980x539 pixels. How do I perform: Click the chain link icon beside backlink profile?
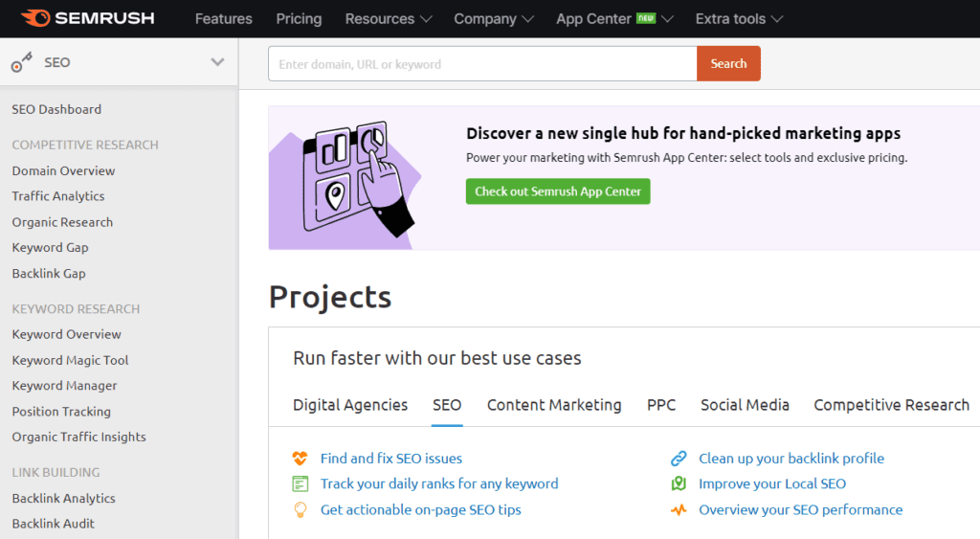pos(679,459)
